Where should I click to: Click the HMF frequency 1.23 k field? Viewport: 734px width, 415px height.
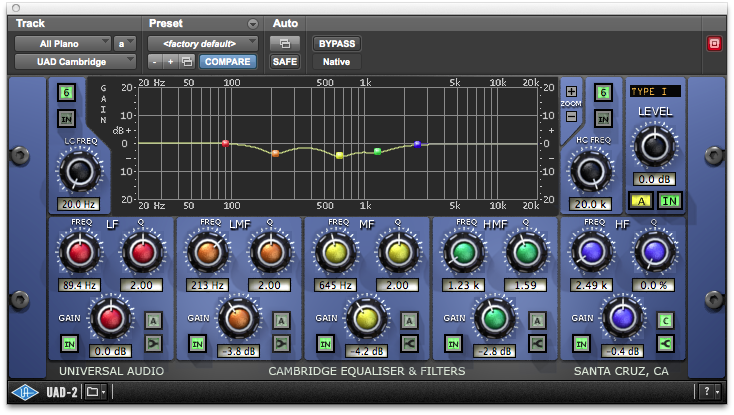click(463, 285)
